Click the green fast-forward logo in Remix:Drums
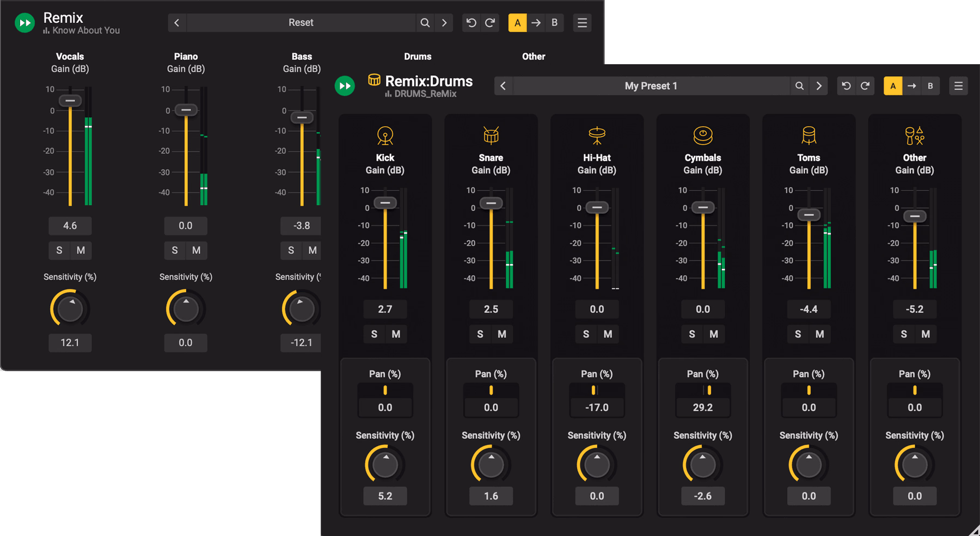 click(345, 86)
